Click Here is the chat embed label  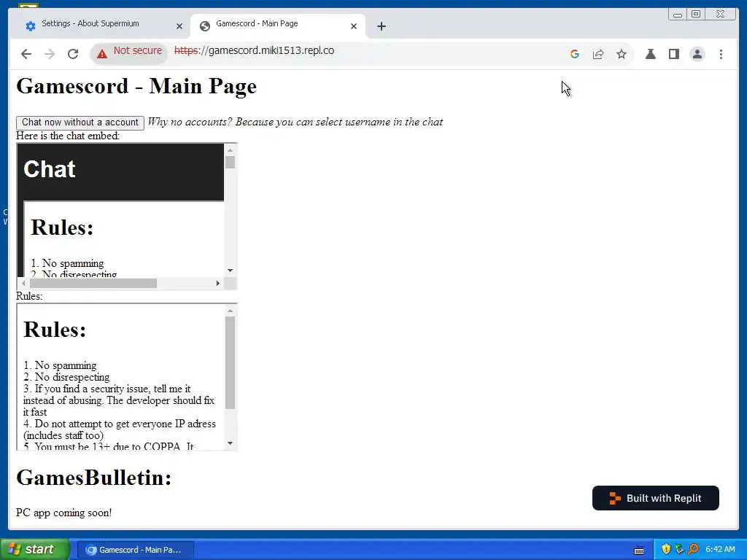pyautogui.click(x=68, y=136)
